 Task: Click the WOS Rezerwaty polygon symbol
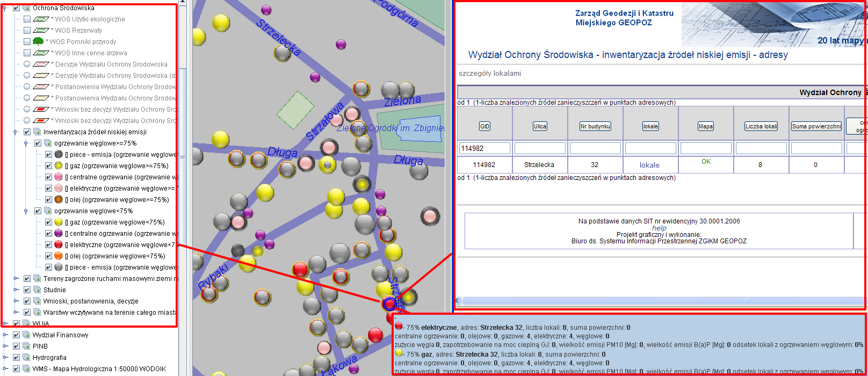click(41, 31)
